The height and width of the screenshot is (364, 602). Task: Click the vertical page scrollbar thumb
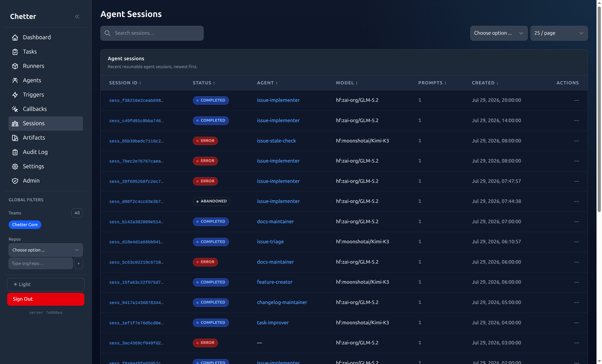click(x=599, y=109)
